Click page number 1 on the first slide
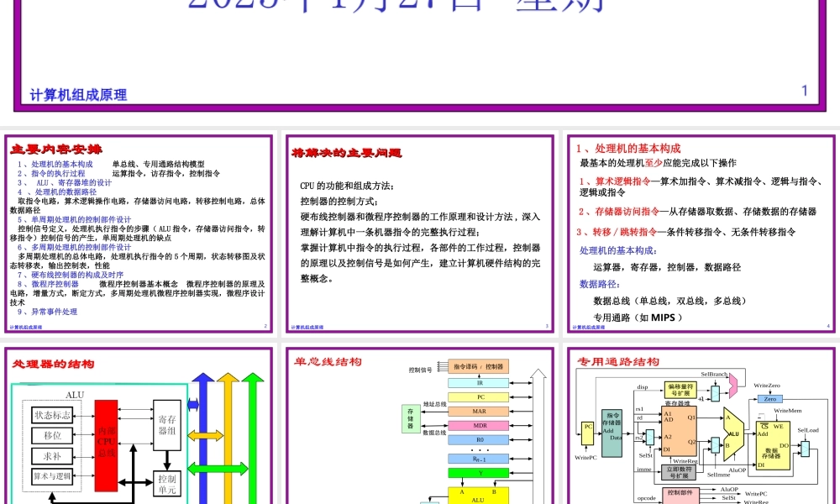Screen dimensions: 840x504 point(804,91)
